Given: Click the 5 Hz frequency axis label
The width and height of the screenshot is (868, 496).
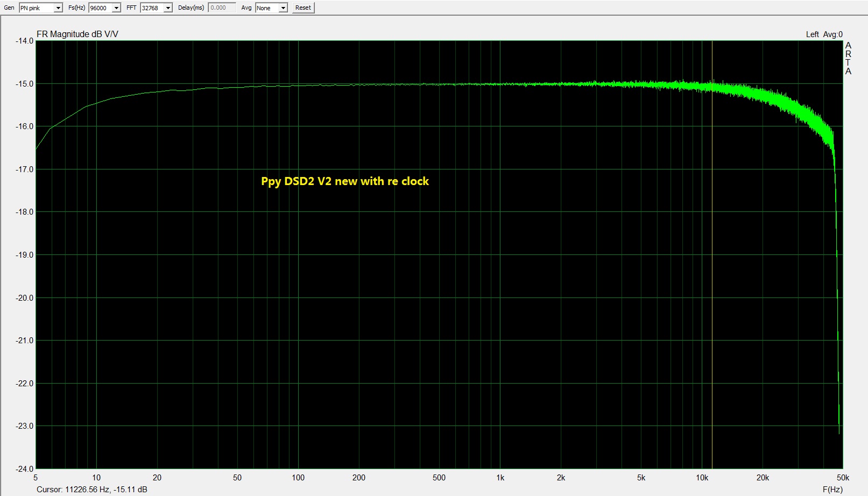Looking at the screenshot, I should pos(36,478).
